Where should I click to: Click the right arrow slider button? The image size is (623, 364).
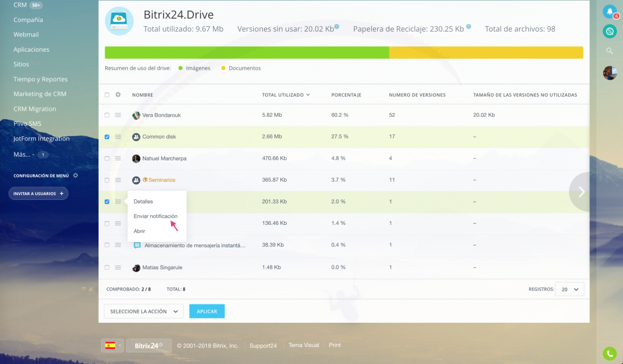(581, 192)
